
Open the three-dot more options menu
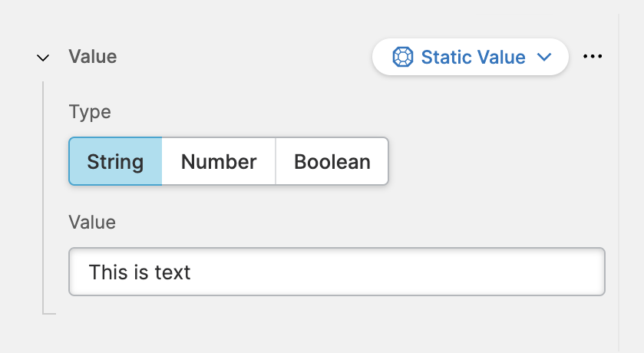(593, 57)
